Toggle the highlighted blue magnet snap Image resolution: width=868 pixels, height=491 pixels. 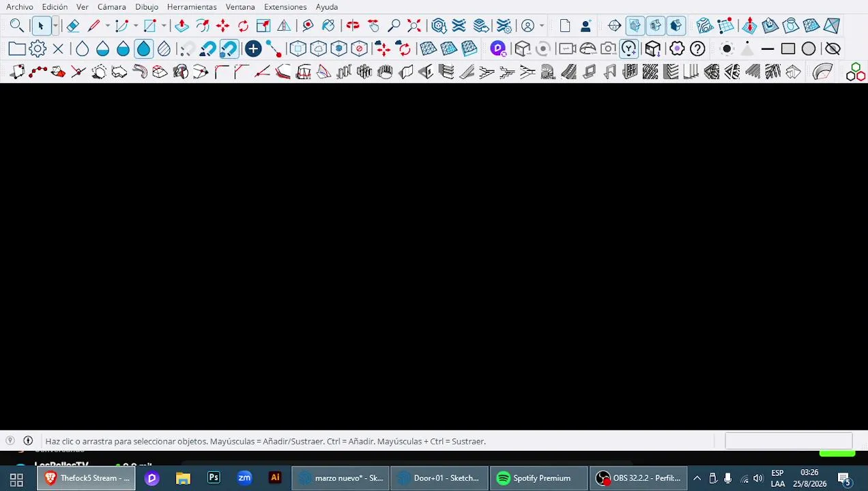coord(229,49)
